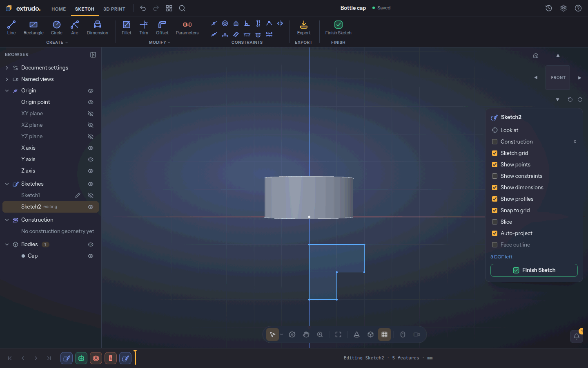Viewport: 588px width, 368px height.
Task: Select the Trim tool
Action: click(x=144, y=28)
